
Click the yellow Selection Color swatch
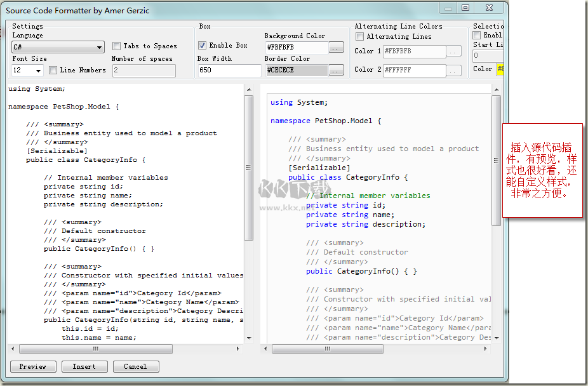pos(500,69)
